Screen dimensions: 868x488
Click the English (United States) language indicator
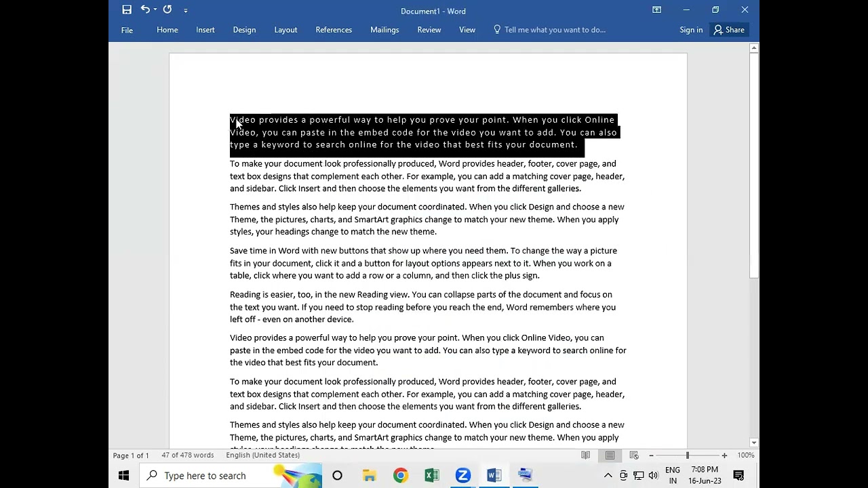(x=262, y=455)
